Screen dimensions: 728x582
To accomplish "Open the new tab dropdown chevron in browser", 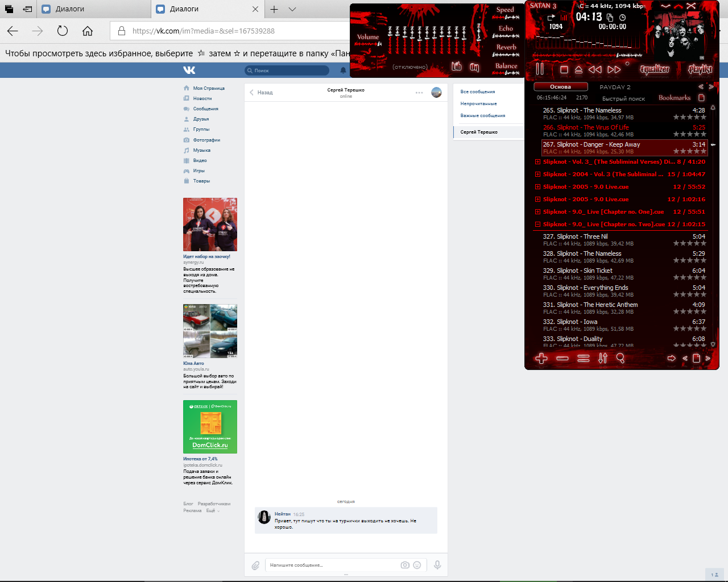I will 292,9.
